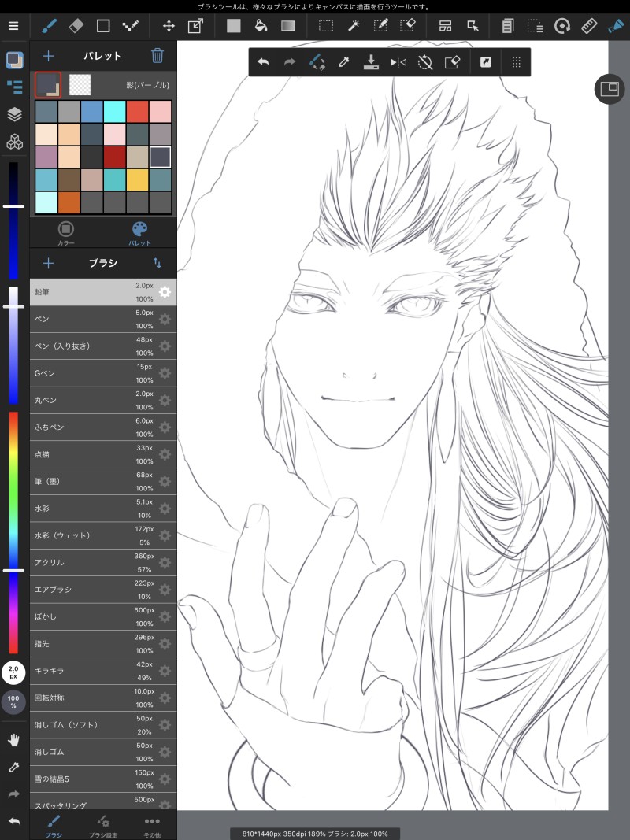Pick the yellow palette swatch

click(x=137, y=179)
